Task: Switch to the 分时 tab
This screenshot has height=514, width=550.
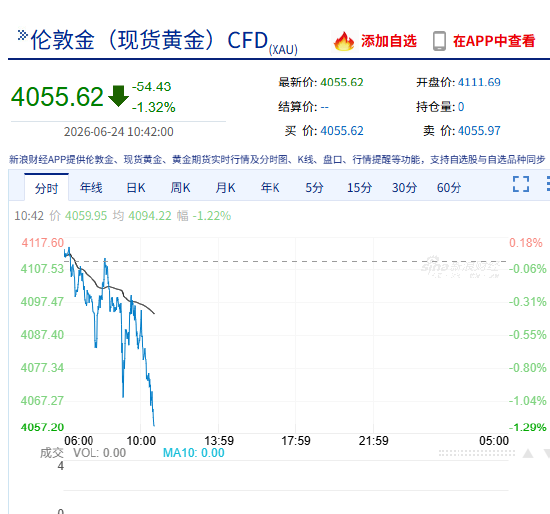Action: pyautogui.click(x=46, y=188)
